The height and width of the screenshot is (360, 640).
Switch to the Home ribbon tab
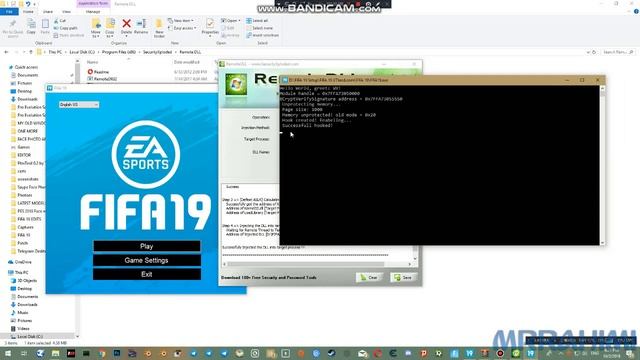[x=28, y=11]
